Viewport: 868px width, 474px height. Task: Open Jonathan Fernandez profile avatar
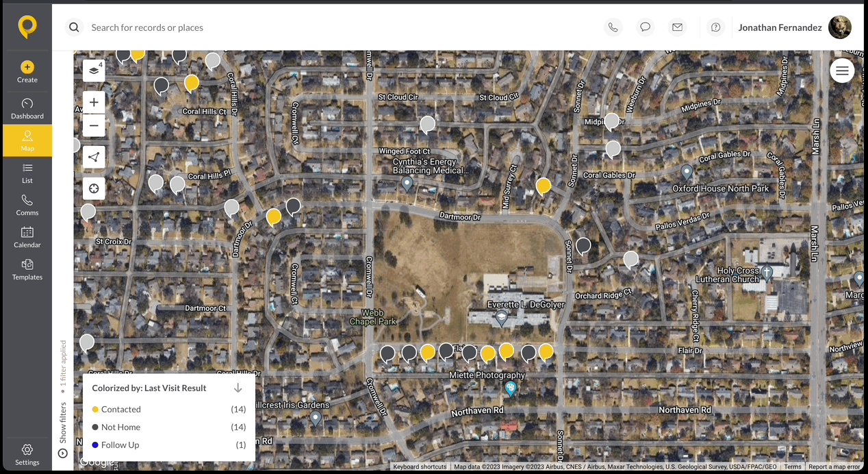point(839,27)
